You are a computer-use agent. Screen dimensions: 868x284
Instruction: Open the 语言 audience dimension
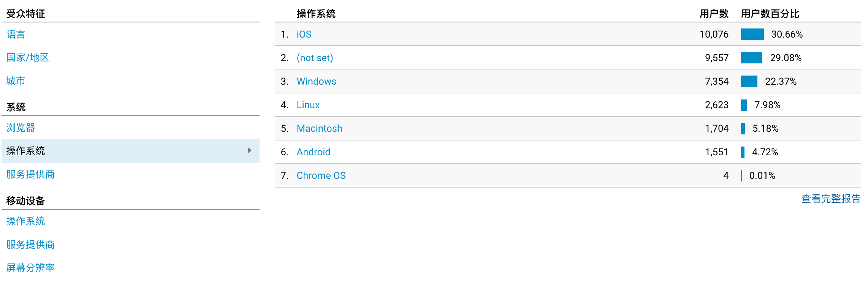(x=16, y=34)
